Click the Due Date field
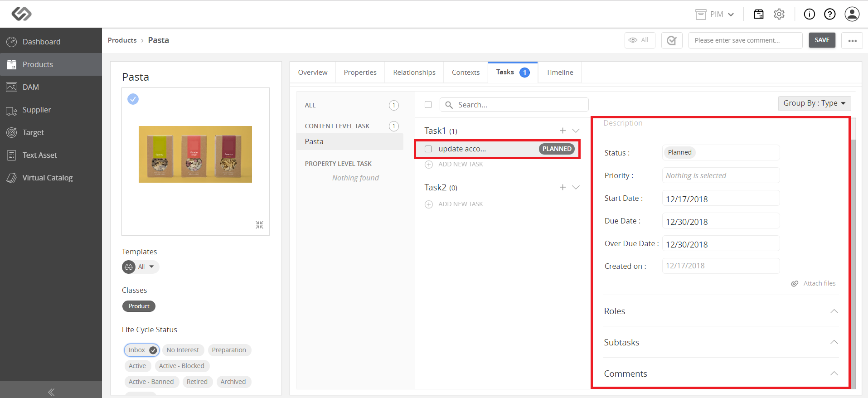The width and height of the screenshot is (868, 398). point(721,221)
